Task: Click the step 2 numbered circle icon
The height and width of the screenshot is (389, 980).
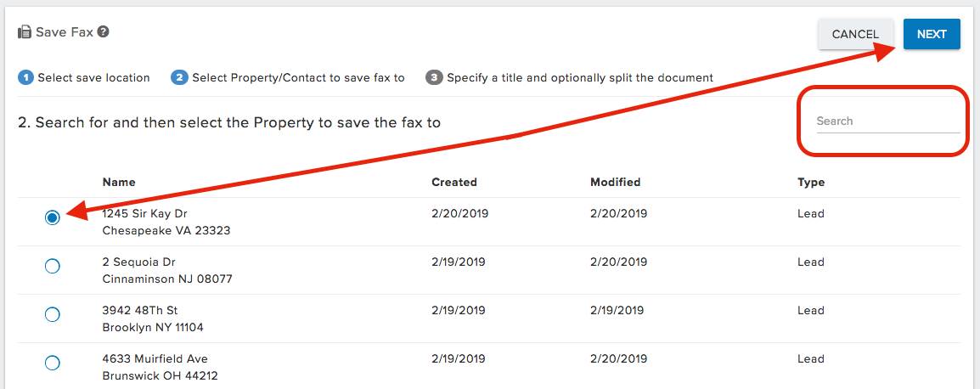Action: pos(180,78)
